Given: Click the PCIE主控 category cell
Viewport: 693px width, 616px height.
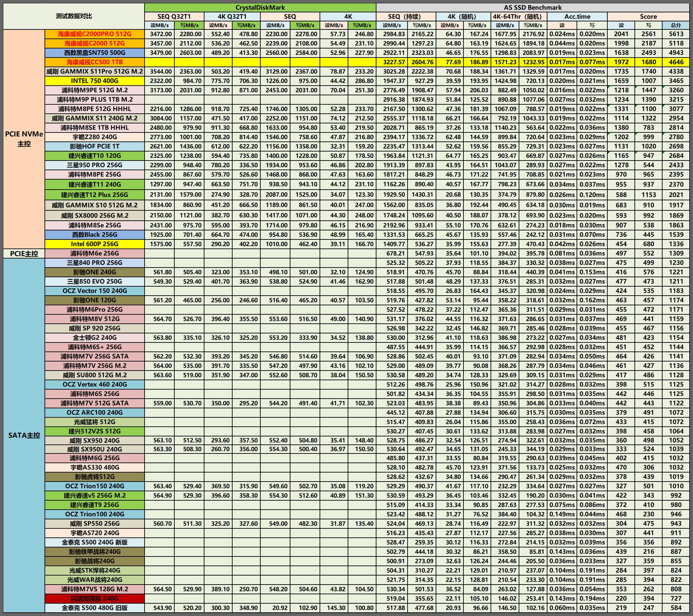Looking at the screenshot, I should 24,253.
